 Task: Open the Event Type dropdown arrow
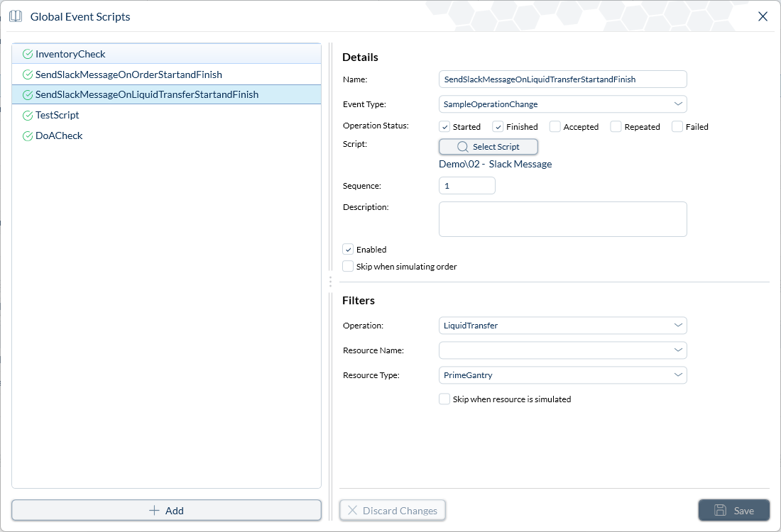tap(678, 104)
